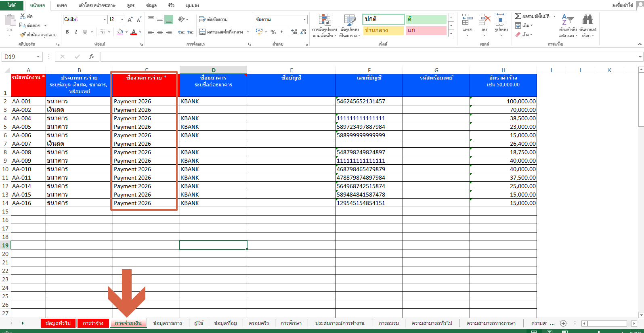Click the accounting number format icon

tap(259, 32)
